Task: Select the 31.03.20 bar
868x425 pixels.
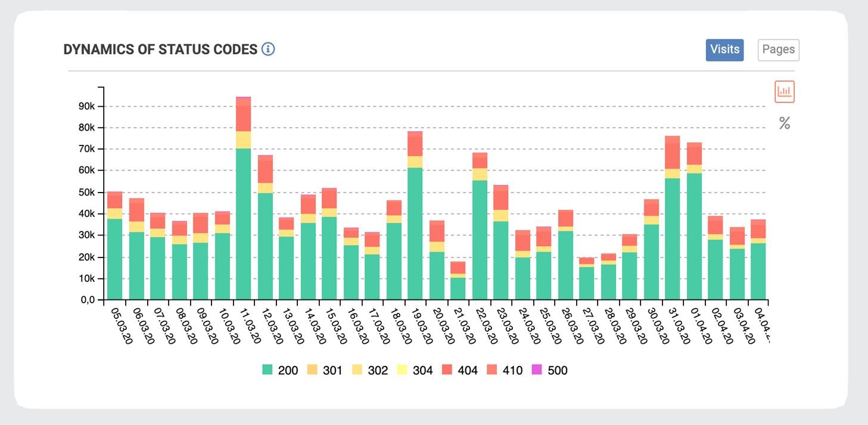Action: [x=672, y=218]
